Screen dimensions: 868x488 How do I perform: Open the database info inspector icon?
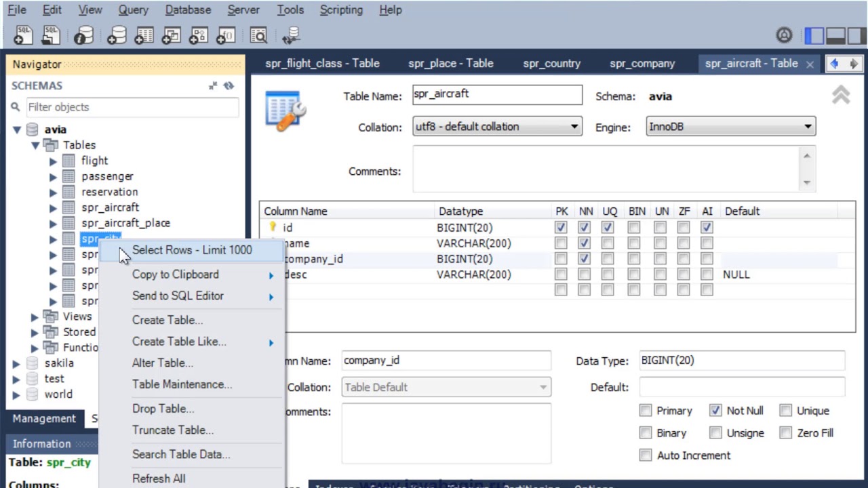[x=83, y=35]
